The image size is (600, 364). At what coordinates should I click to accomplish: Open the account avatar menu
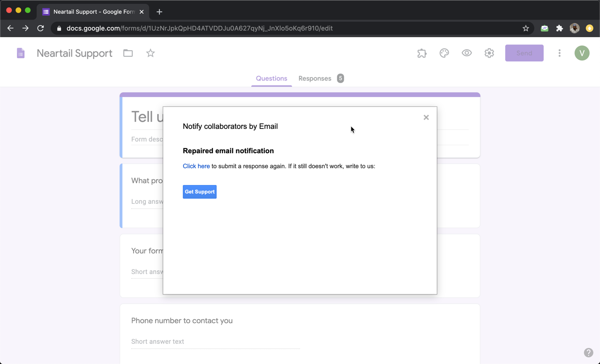(x=582, y=53)
